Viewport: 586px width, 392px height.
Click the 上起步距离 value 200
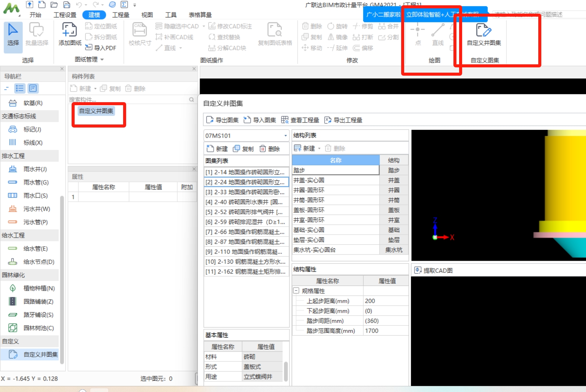click(x=386, y=301)
